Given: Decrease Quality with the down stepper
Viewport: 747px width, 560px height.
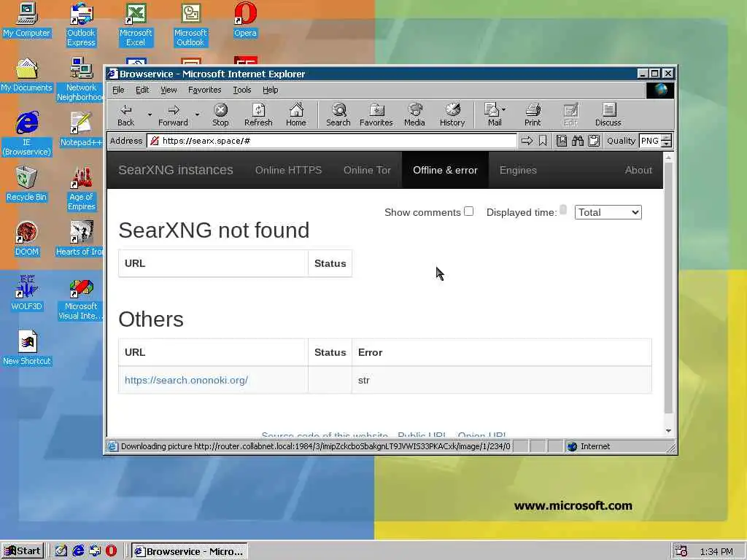Looking at the screenshot, I should click(667, 144).
